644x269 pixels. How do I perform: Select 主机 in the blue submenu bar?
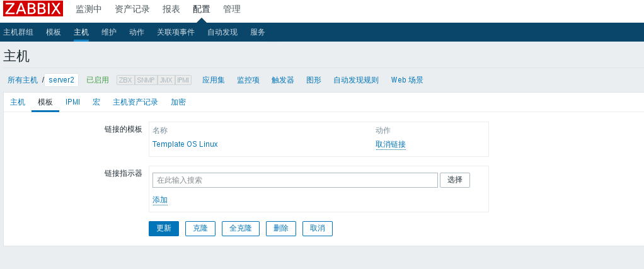81,33
